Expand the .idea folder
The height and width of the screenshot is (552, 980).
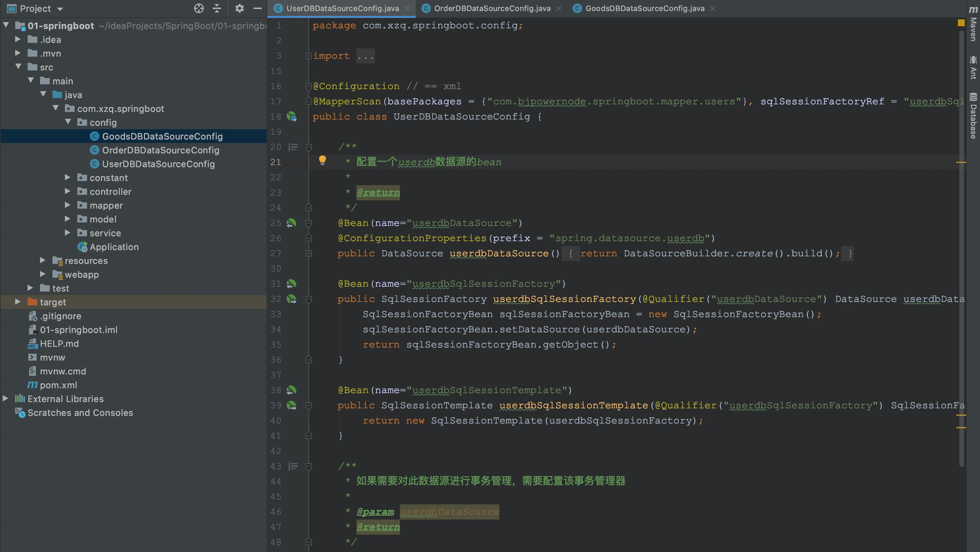coord(18,39)
